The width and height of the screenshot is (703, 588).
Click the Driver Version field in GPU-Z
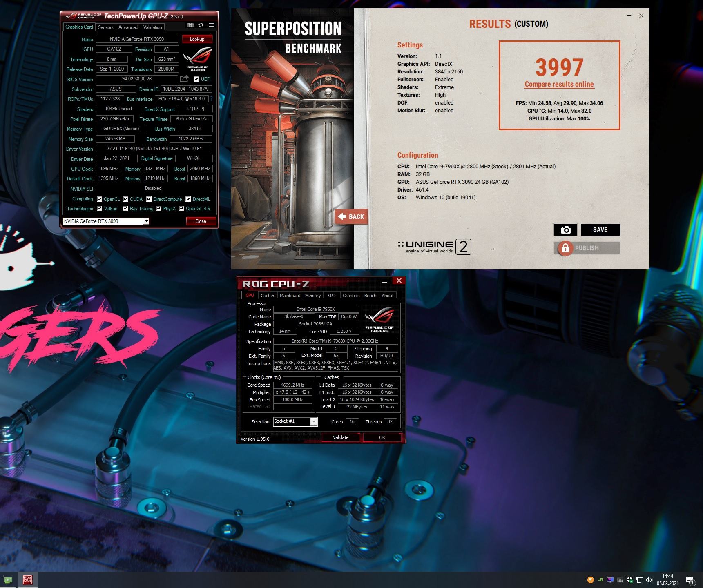(154, 149)
